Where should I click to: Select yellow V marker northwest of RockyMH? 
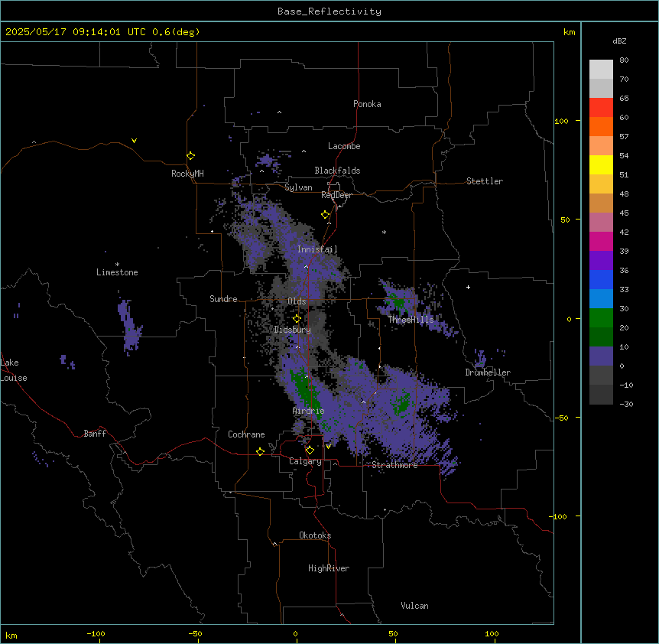click(134, 141)
